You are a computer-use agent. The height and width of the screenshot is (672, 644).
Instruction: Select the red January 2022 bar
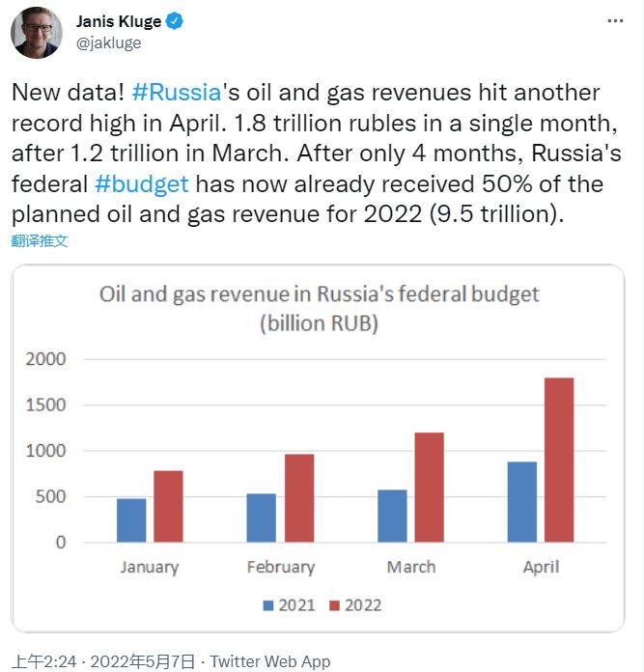click(x=168, y=506)
